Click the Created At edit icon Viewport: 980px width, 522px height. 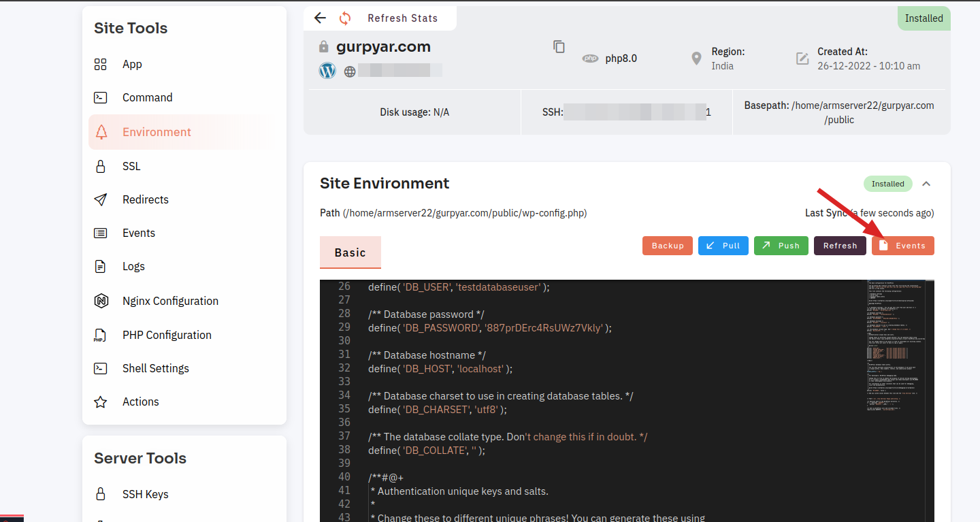point(802,59)
